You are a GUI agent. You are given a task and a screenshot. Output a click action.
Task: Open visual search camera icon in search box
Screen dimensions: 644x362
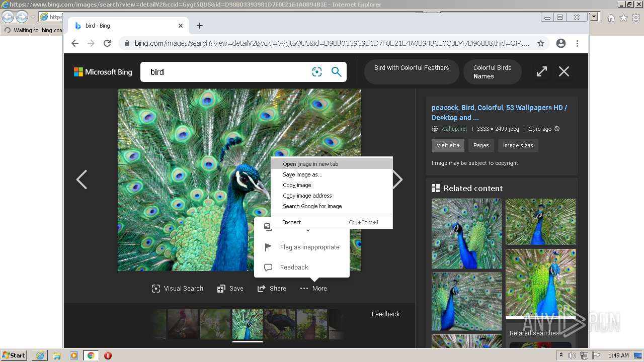point(317,72)
